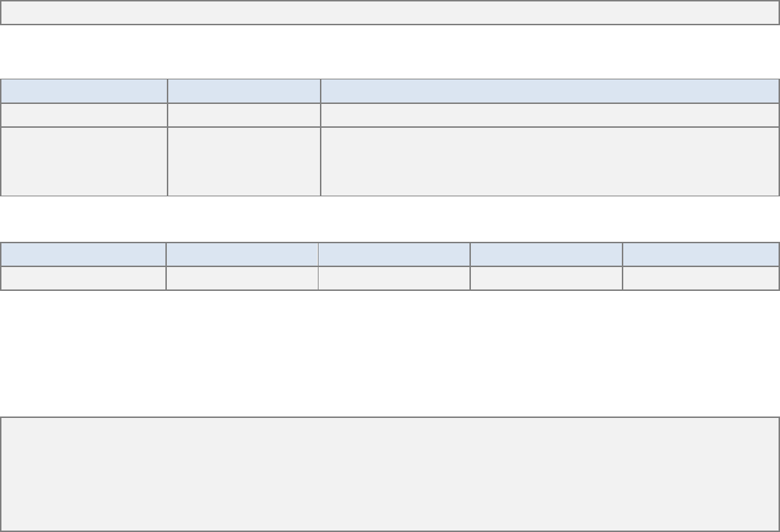
Task: Click the narrow gray bar at the very top
Action: coord(390,12)
